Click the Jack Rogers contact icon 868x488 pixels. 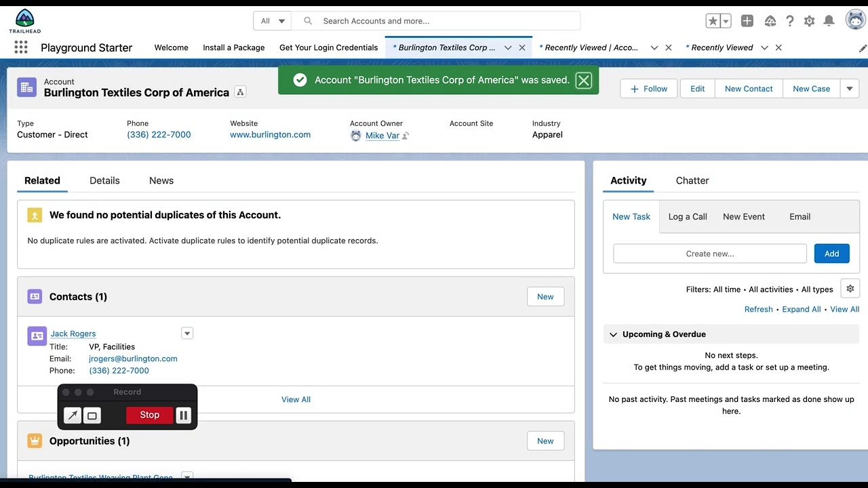click(37, 335)
